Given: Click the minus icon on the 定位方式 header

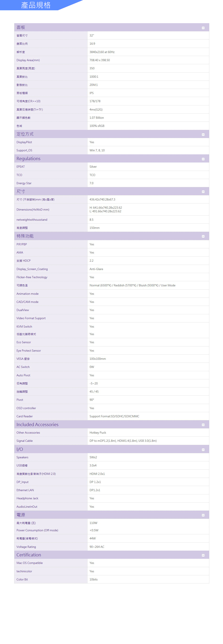Looking at the screenshot, I should point(203,135).
